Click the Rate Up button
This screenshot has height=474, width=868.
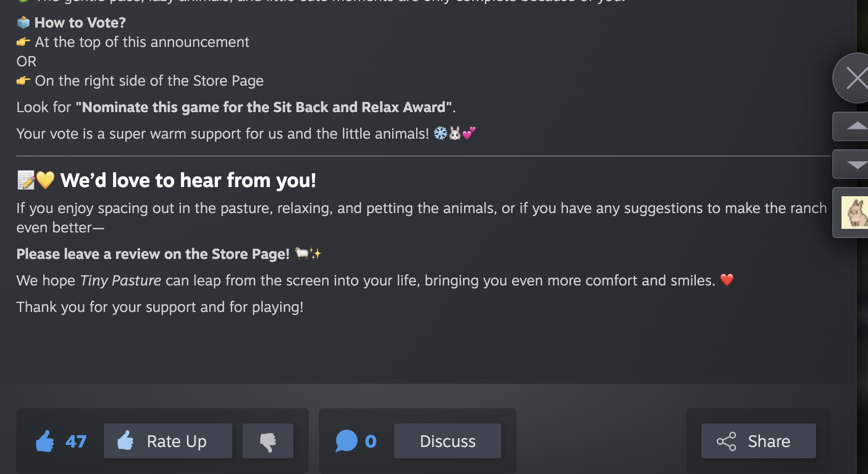[x=168, y=441]
